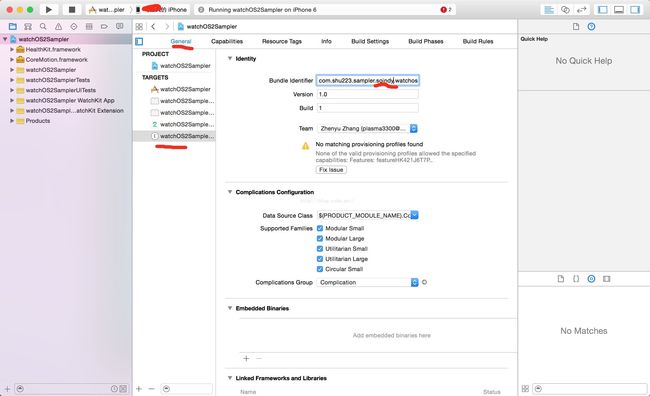Open the Issue navigator
The image size is (650, 396).
(x=58, y=27)
